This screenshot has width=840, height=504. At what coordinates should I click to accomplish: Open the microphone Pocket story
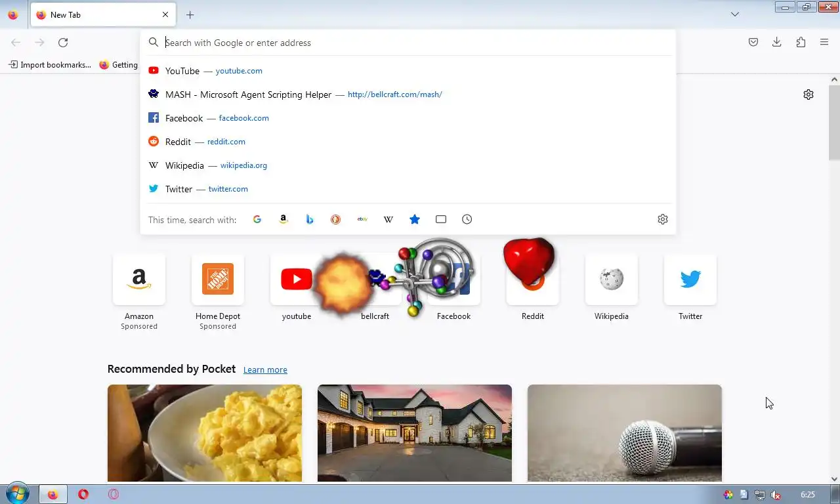625,433
